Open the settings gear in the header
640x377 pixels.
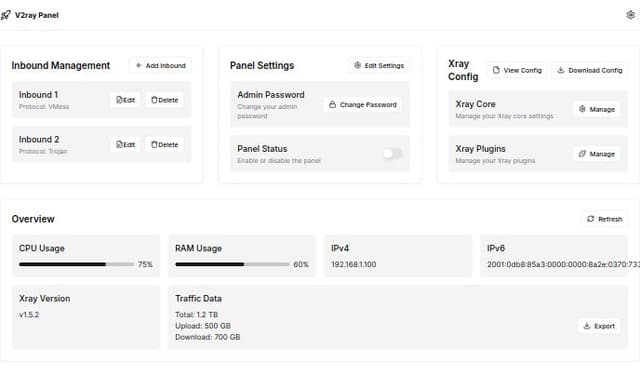(x=630, y=15)
